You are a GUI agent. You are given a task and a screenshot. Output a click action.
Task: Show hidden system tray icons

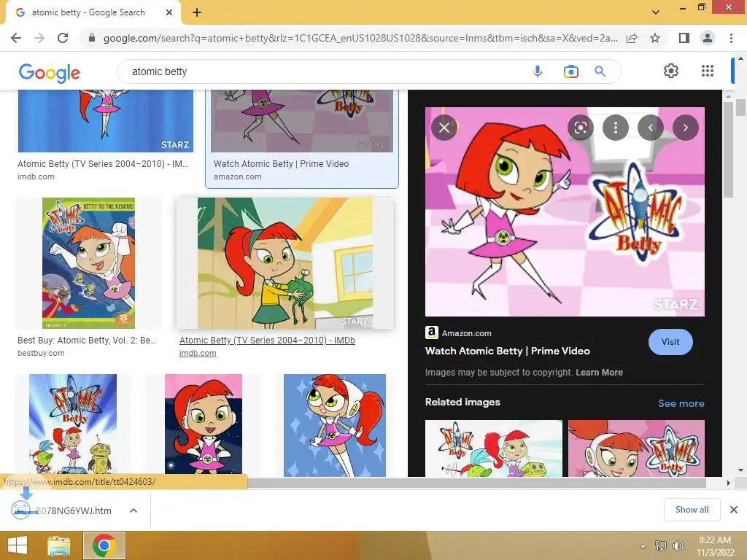pos(643,546)
